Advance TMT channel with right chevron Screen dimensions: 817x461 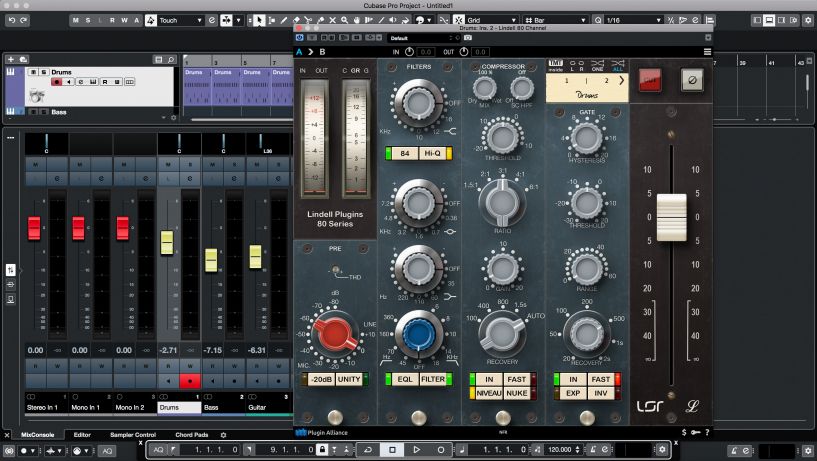[621, 81]
